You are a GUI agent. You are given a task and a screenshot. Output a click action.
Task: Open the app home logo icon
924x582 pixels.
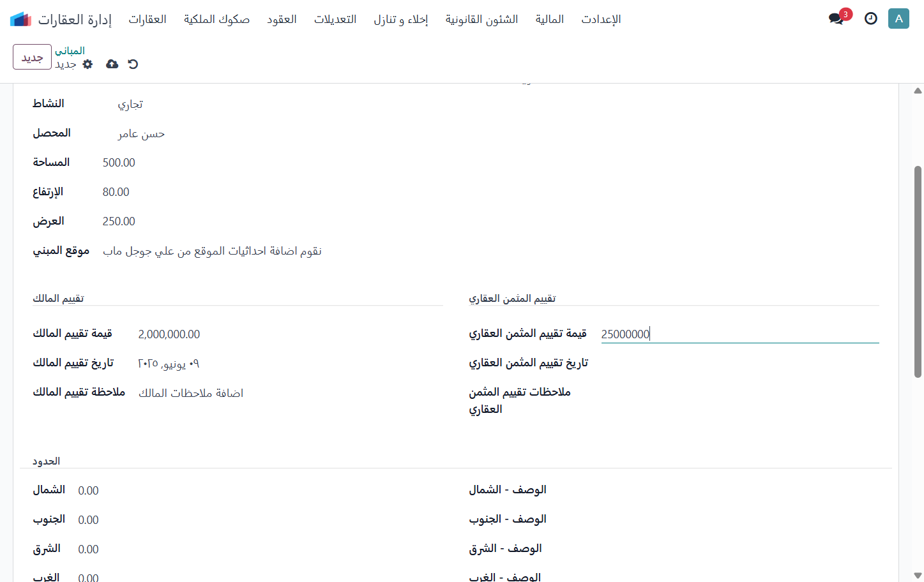tap(20, 19)
